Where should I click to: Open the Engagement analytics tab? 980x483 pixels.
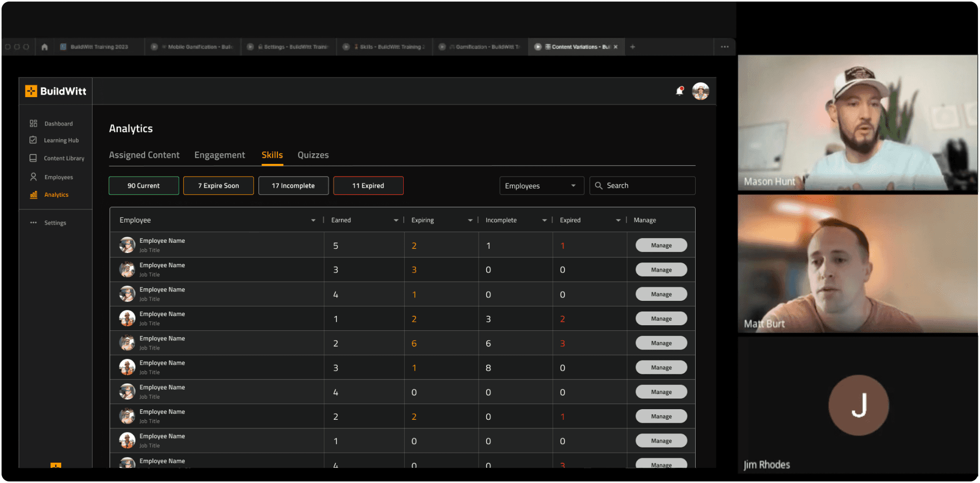(x=220, y=155)
